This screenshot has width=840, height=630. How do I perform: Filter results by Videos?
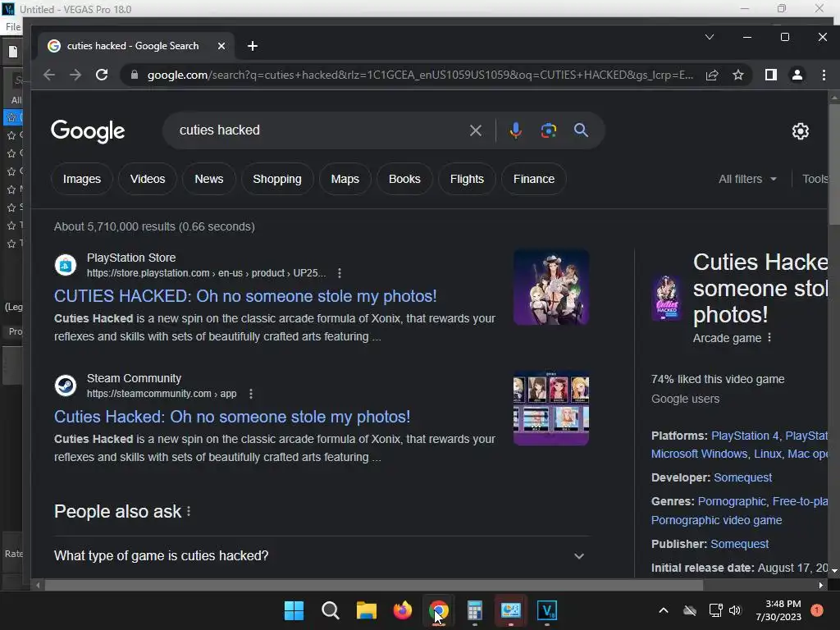[x=148, y=179]
